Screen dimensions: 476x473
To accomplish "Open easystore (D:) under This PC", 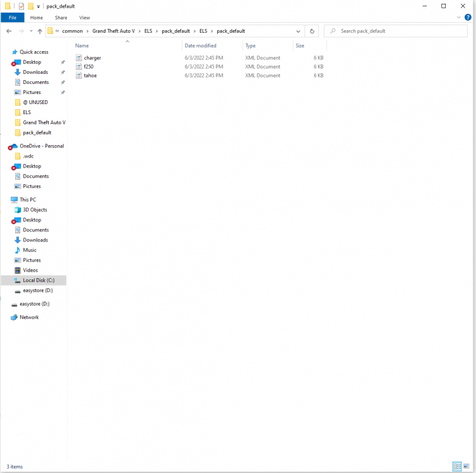I will tap(38, 290).
